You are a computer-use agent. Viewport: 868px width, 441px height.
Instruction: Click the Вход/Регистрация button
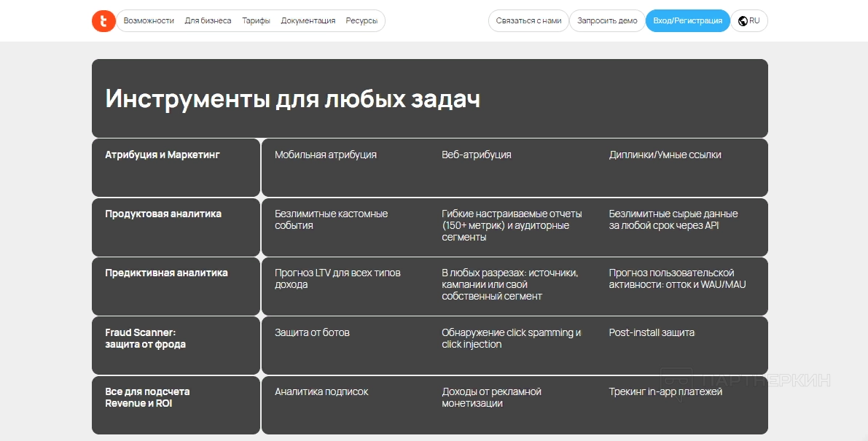click(x=688, y=21)
